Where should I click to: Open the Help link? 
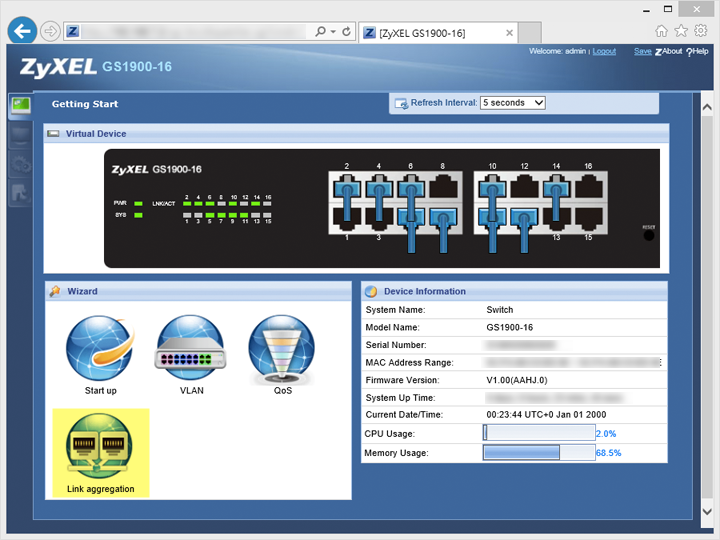click(697, 51)
